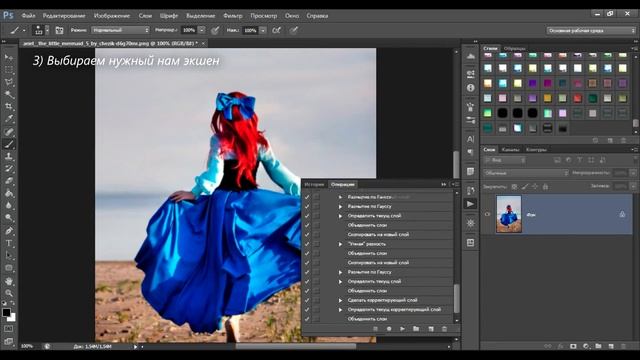Open the layer blend mode dropdown Обычные

(526, 173)
